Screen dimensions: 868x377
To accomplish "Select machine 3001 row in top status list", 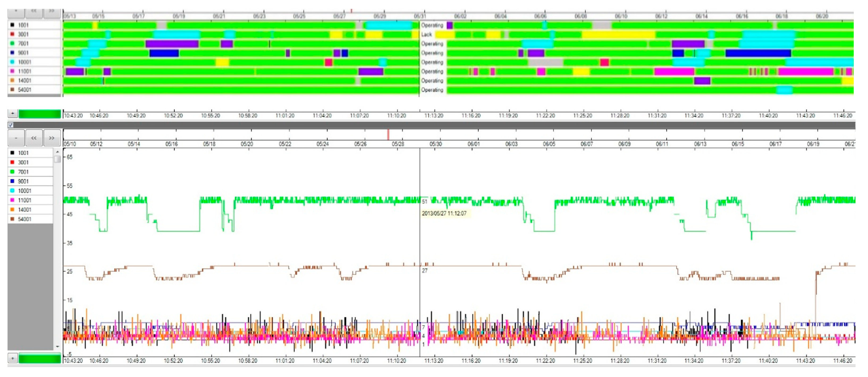I will coord(23,34).
